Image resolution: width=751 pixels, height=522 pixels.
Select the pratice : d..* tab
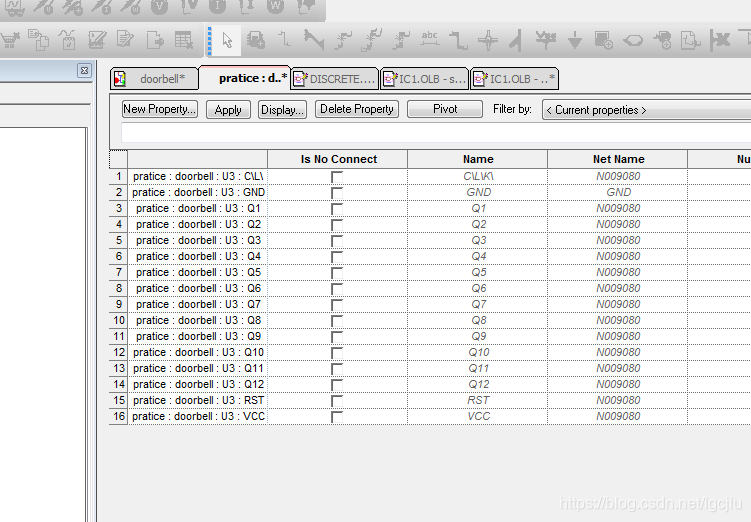tap(245, 78)
